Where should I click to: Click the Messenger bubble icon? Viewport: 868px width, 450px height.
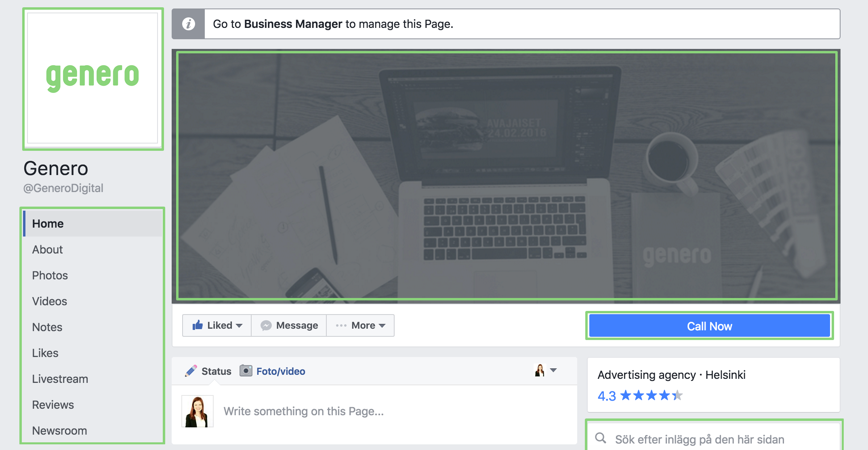pyautogui.click(x=266, y=325)
